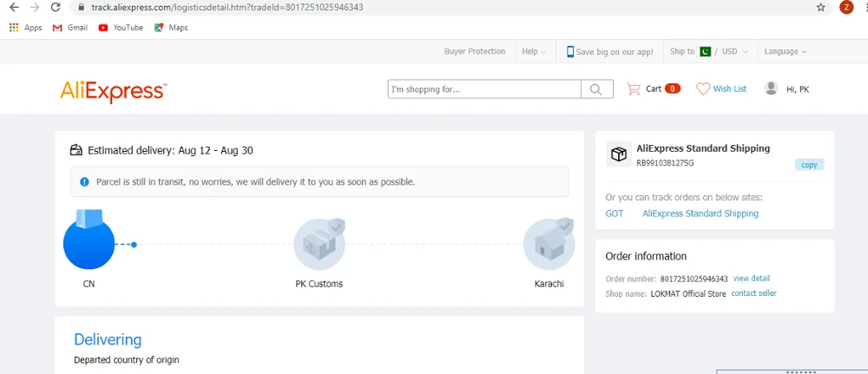Expand the USD currency dropdown
The height and width of the screenshot is (374, 868).
coord(735,51)
